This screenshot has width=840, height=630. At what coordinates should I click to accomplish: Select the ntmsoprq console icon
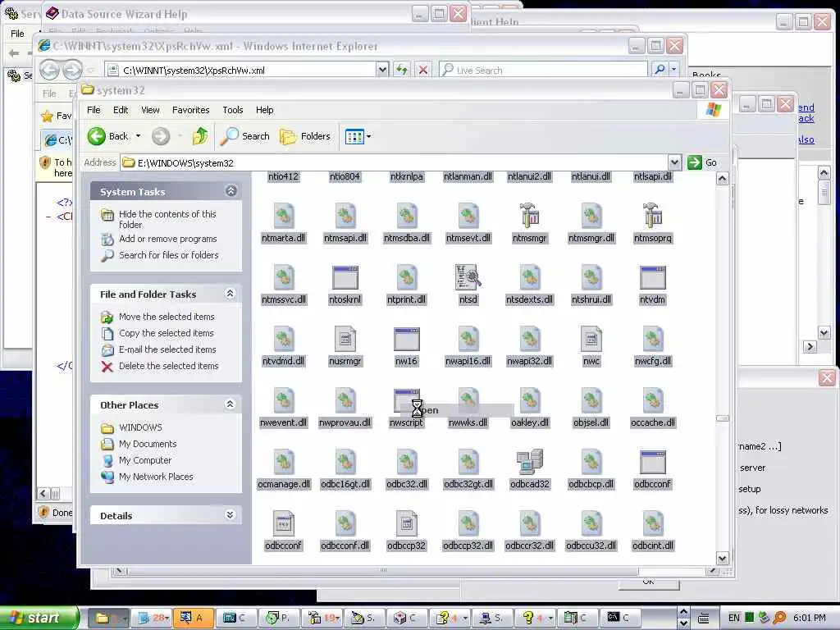[652, 217]
